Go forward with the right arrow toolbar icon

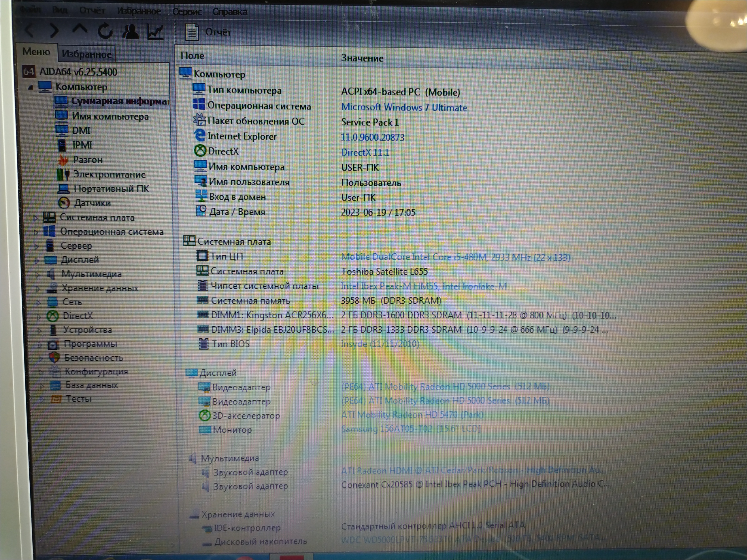(54, 31)
